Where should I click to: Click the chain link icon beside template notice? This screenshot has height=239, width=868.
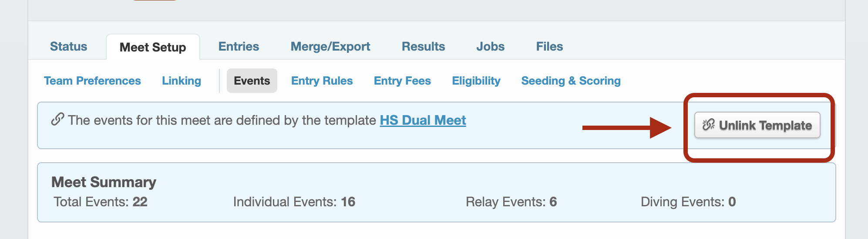[x=57, y=119]
